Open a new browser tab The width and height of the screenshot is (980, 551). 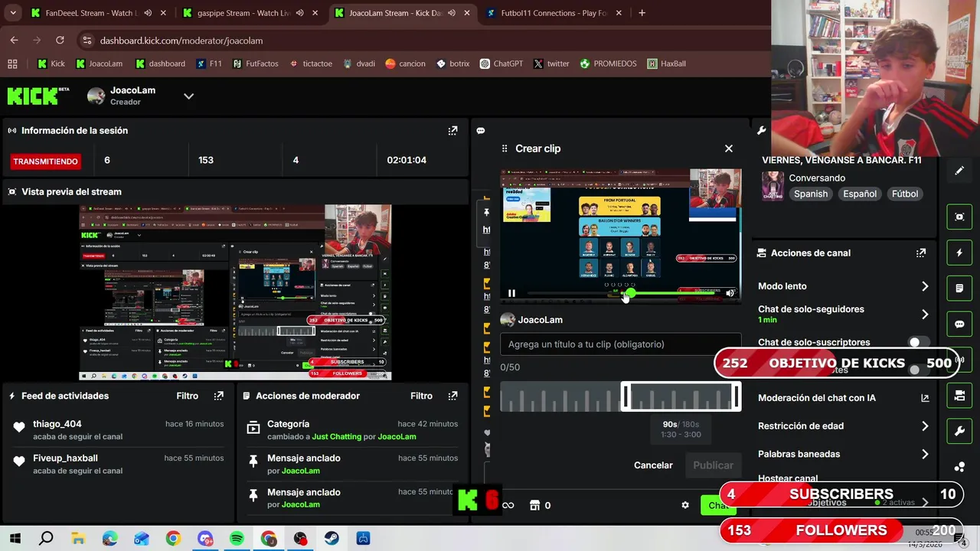tap(642, 13)
